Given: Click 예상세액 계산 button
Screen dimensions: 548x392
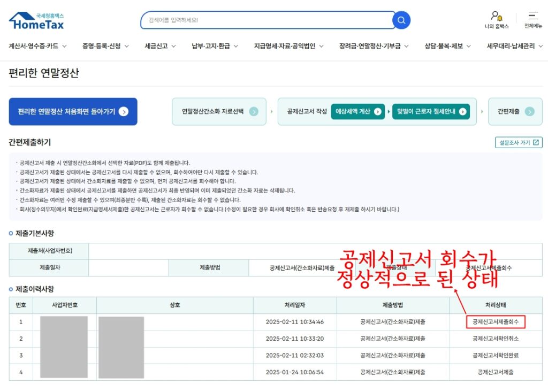Looking at the screenshot, I should pyautogui.click(x=358, y=111).
